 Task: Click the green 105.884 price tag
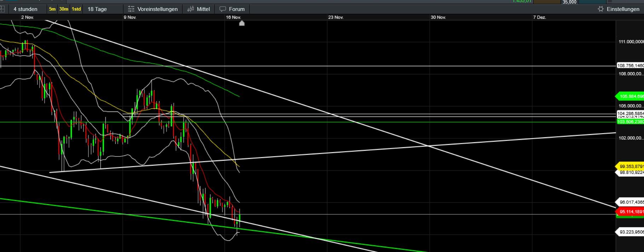pos(631,96)
